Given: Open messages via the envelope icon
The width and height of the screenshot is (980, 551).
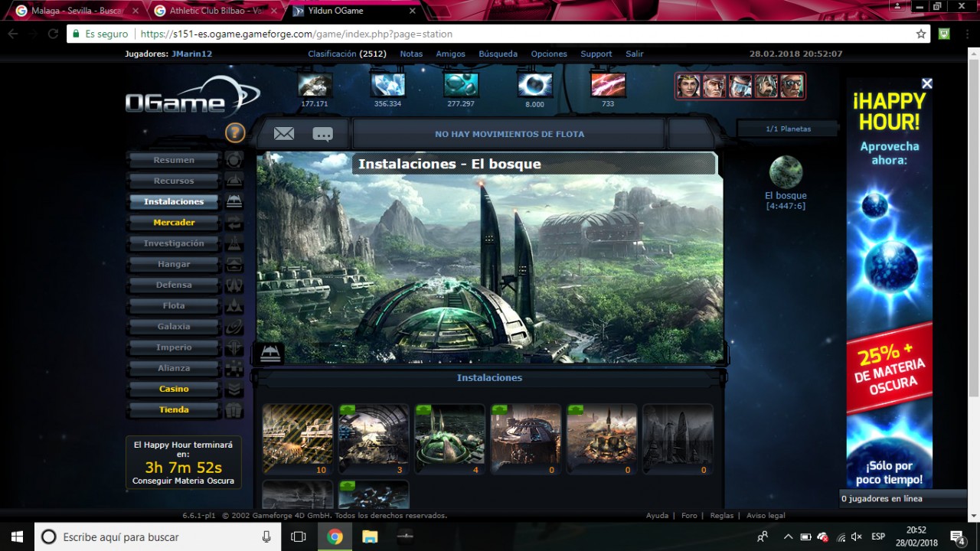Looking at the screenshot, I should [284, 134].
